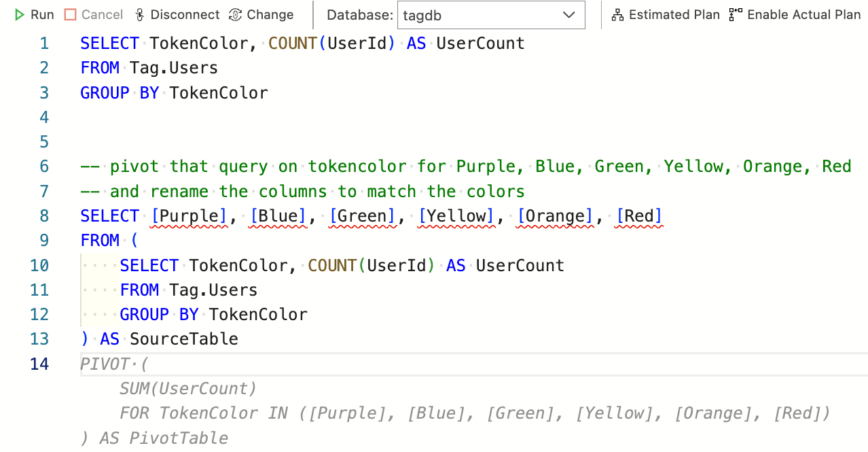
Task: Change the active connection
Action: 261,14
